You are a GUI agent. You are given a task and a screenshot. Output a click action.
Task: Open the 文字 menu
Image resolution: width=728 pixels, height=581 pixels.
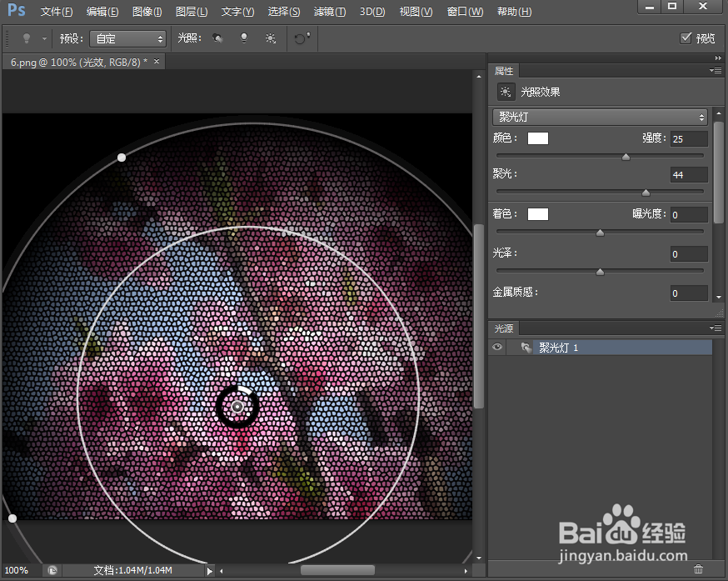tap(237, 12)
